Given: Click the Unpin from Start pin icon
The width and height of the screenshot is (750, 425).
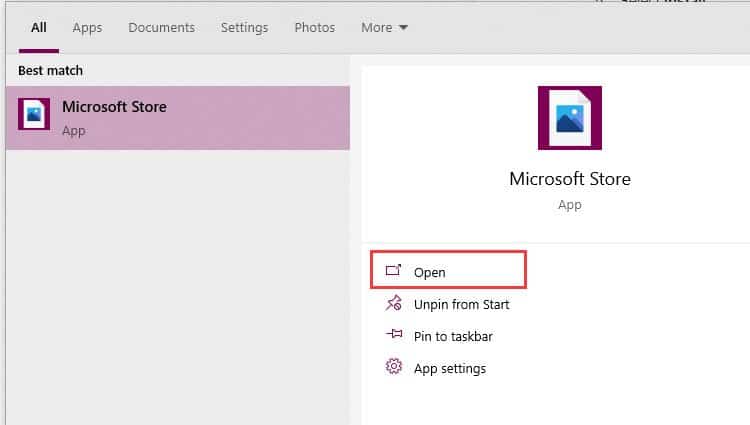Looking at the screenshot, I should 393,303.
